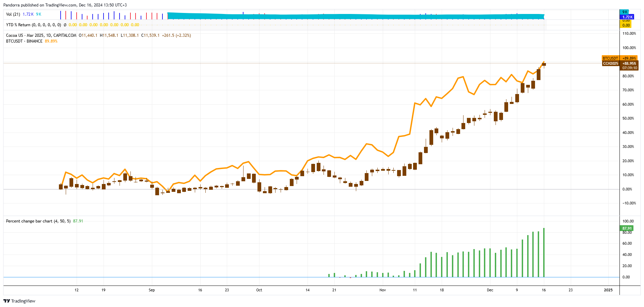Click the Cocoa US - Mar 2025 symbol title
The width and height of the screenshot is (644, 307).
(41, 35)
